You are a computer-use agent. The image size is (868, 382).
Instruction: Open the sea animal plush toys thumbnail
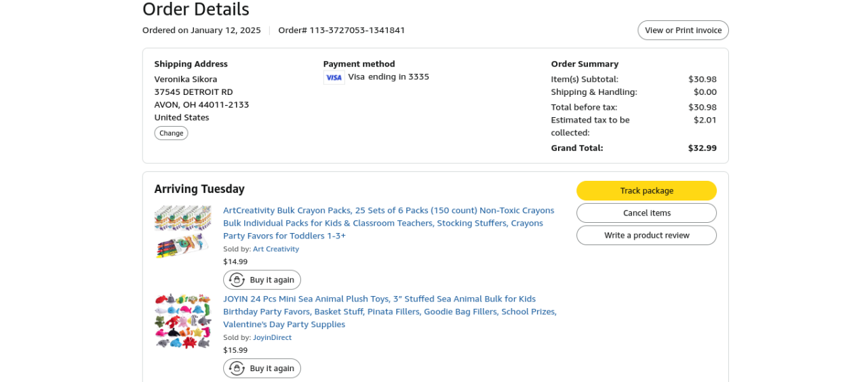coord(182,320)
